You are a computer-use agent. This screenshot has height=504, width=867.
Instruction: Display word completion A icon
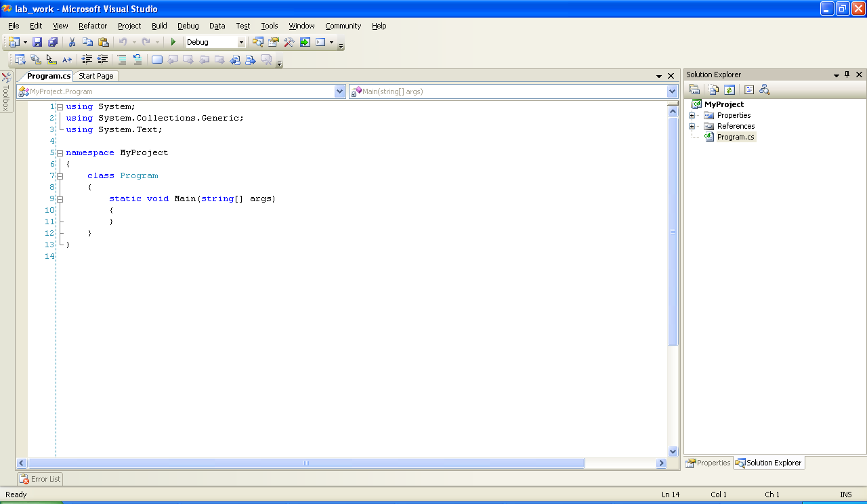point(67,60)
